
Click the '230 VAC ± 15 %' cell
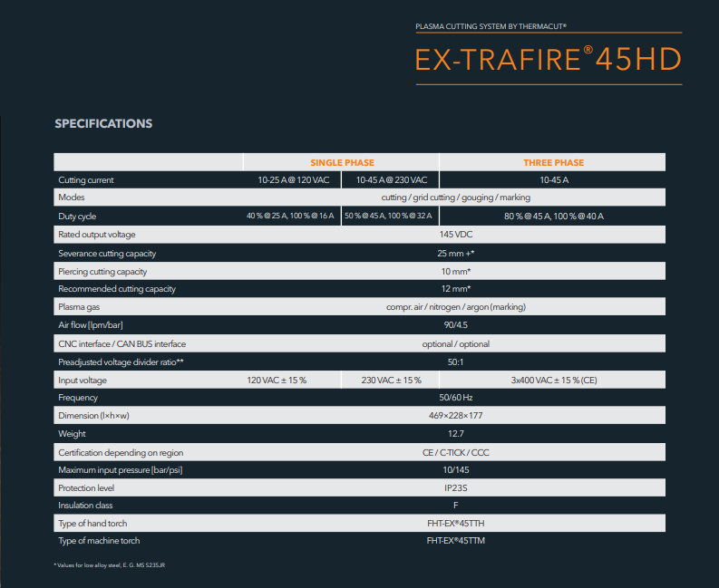(x=391, y=381)
